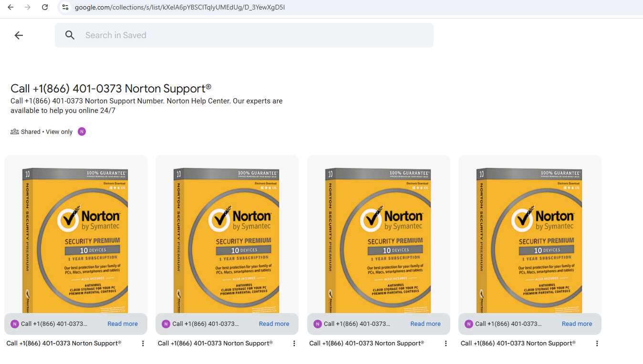Click the browser forward arrow
This screenshot has width=643, height=364.
[28, 7]
